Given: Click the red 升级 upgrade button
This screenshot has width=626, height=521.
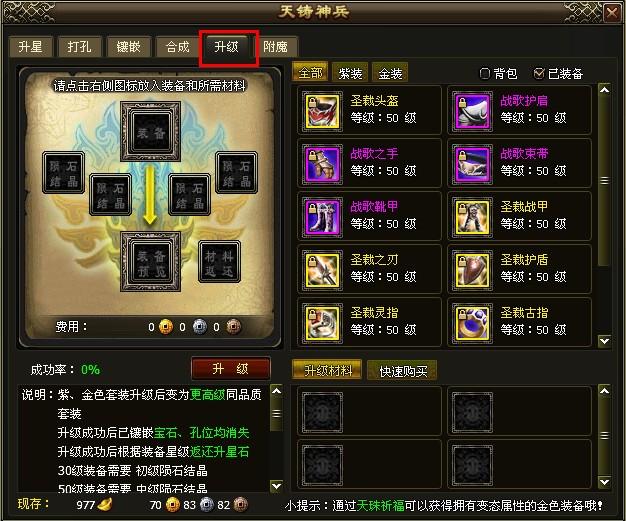Looking at the screenshot, I should click(231, 368).
